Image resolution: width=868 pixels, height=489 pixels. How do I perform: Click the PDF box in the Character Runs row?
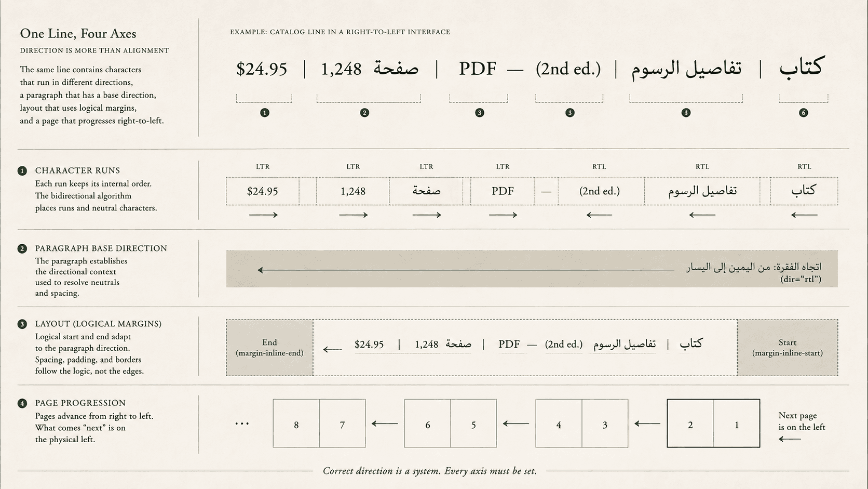pyautogui.click(x=503, y=191)
